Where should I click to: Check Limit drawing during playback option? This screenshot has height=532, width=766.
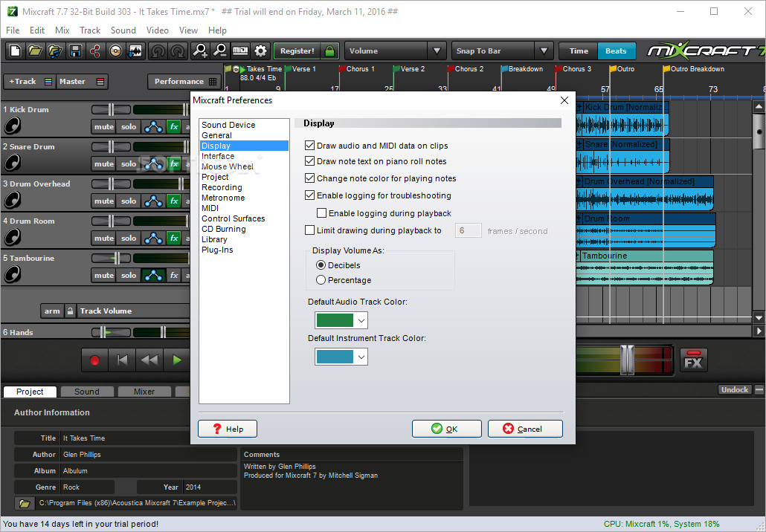pyautogui.click(x=309, y=230)
